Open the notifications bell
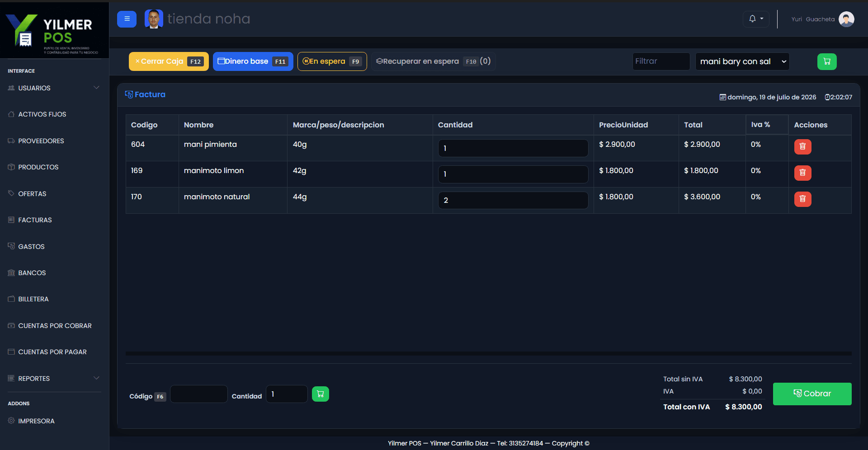 click(756, 19)
